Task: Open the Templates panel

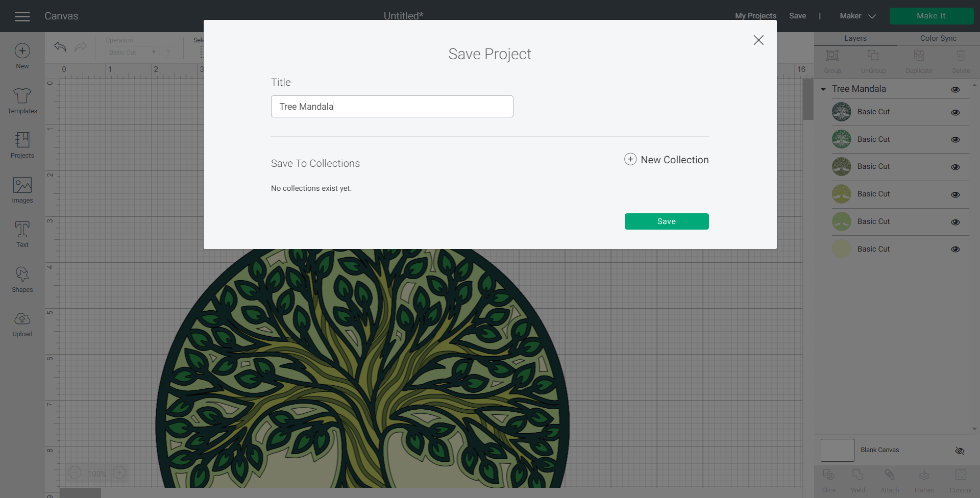Action: tap(22, 100)
